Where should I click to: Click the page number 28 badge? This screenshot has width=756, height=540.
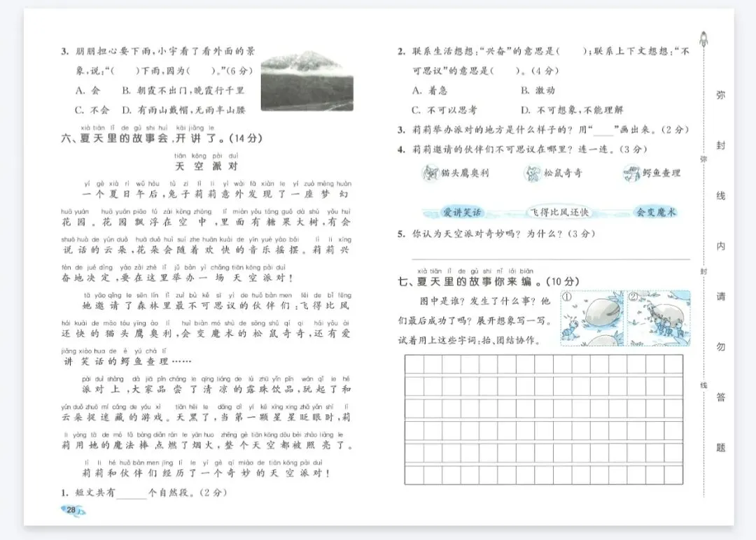click(72, 510)
